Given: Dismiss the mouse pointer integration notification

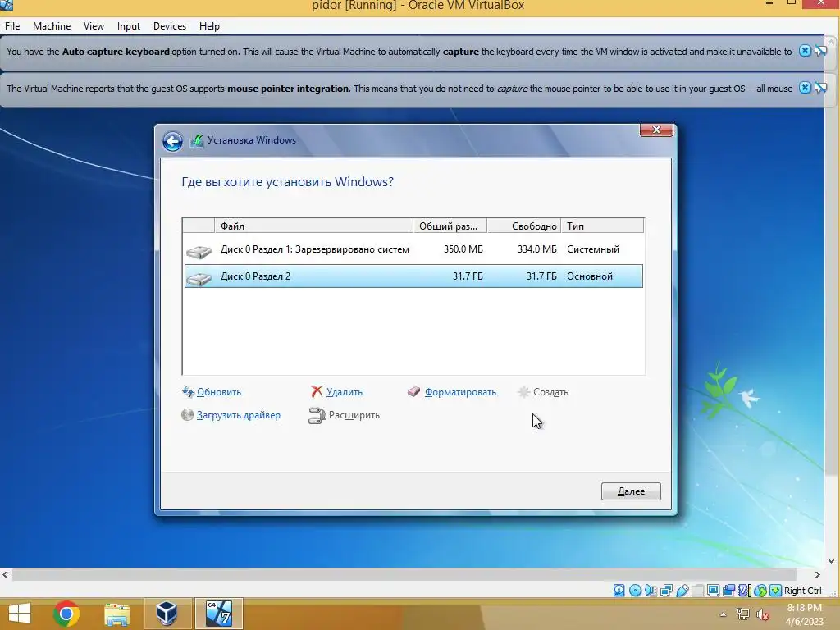Looking at the screenshot, I should [805, 88].
